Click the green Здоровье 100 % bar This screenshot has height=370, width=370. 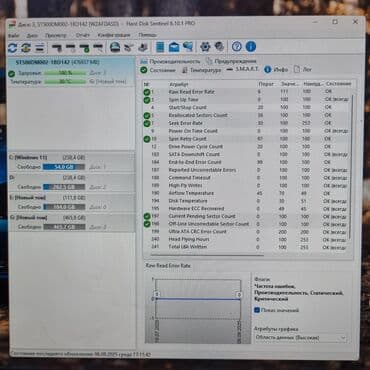pos(64,73)
